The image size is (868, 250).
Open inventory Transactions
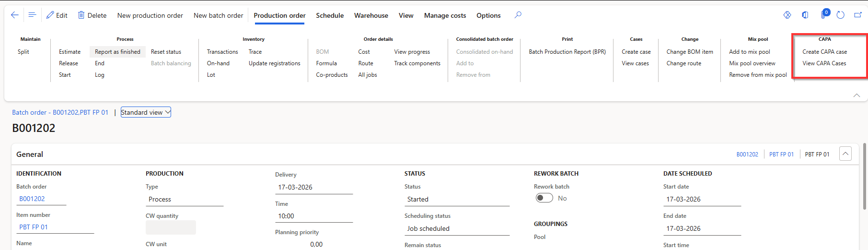pos(222,52)
